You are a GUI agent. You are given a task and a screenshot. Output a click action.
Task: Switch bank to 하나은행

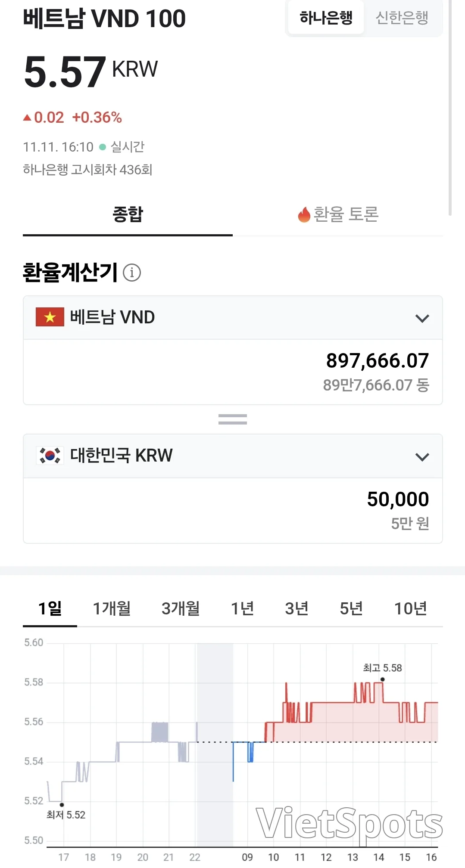(x=326, y=18)
